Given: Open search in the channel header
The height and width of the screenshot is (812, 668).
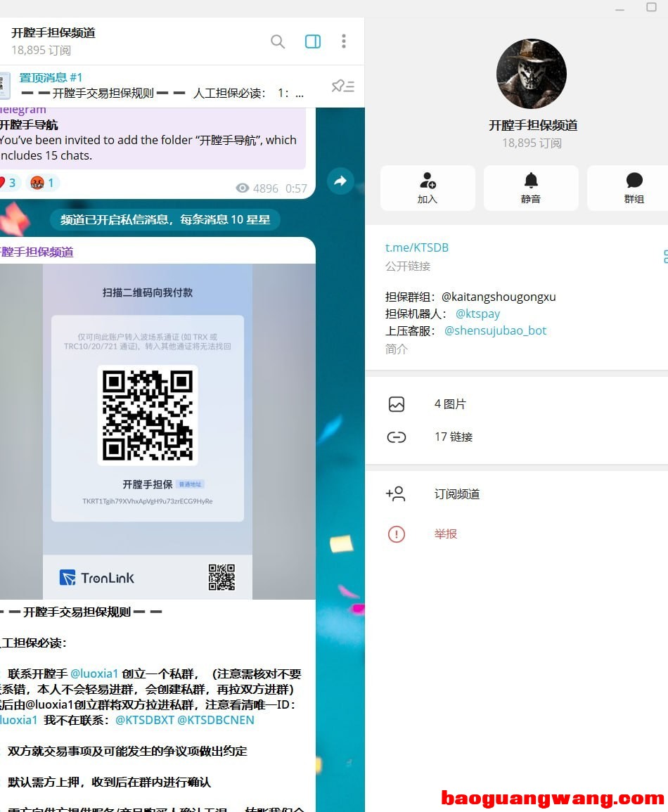Looking at the screenshot, I should [278, 41].
